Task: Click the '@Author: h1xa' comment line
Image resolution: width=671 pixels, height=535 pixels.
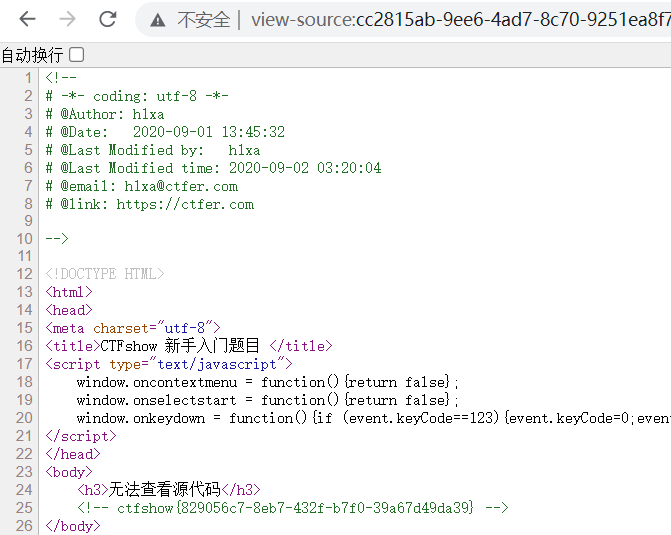Action: click(x=105, y=114)
